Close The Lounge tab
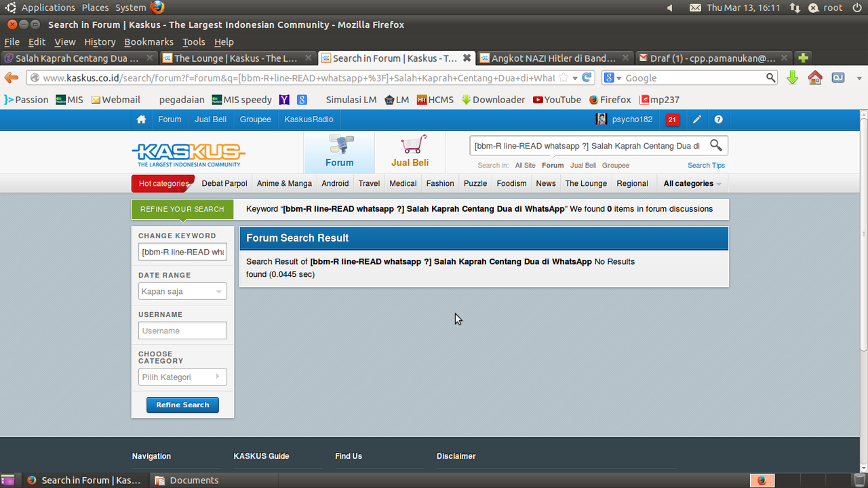Image resolution: width=868 pixels, height=488 pixels. [309, 58]
